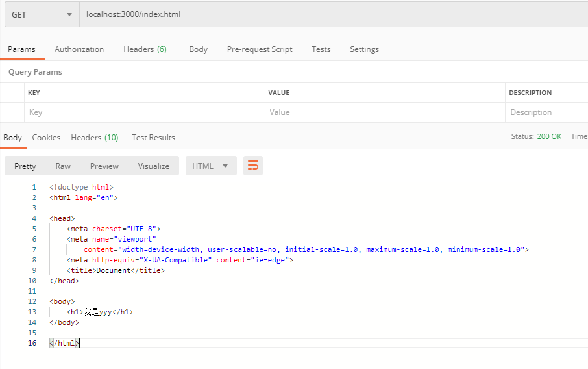Switch to the Params request tab
Viewport: 588px width, 369px height.
click(x=22, y=49)
